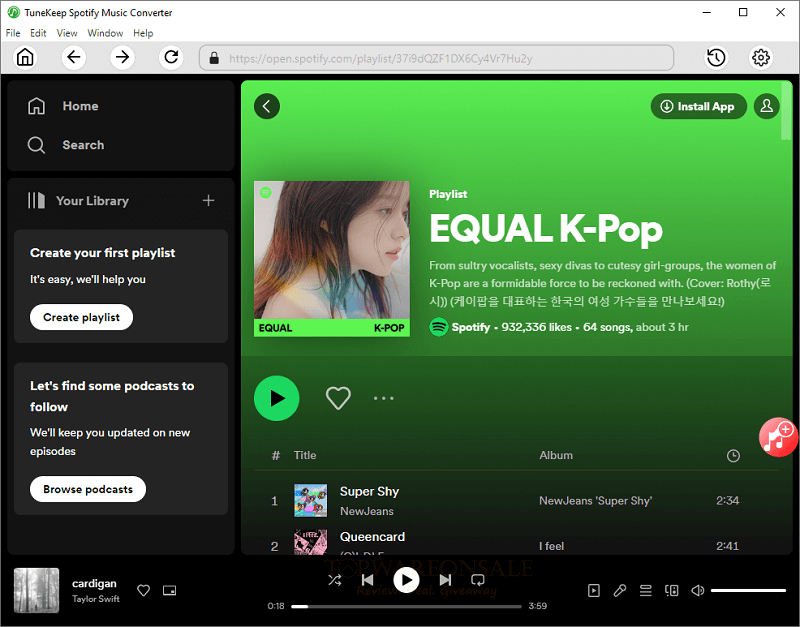Open picture-in-picture miniplayer icon
The width and height of the screenshot is (800, 627).
coord(169,590)
